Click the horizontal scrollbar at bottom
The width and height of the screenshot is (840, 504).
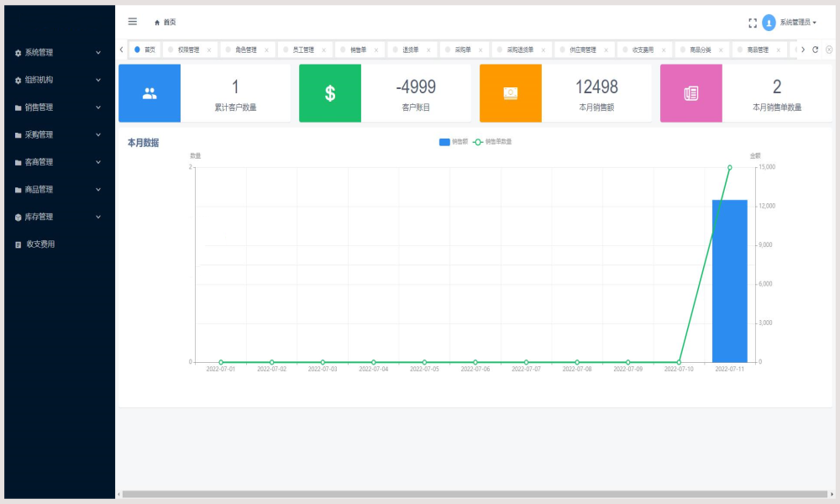point(475,495)
